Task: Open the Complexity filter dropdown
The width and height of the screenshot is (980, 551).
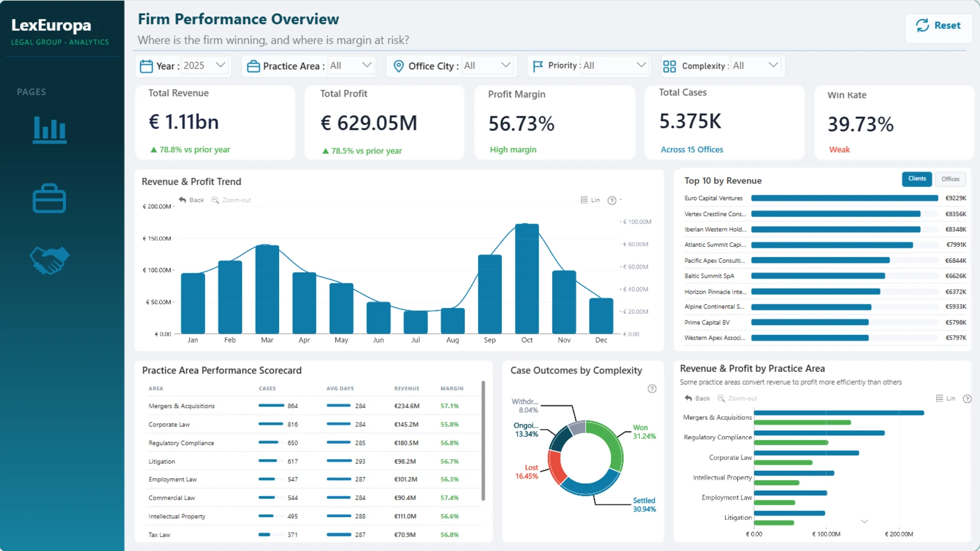Action: coord(756,66)
